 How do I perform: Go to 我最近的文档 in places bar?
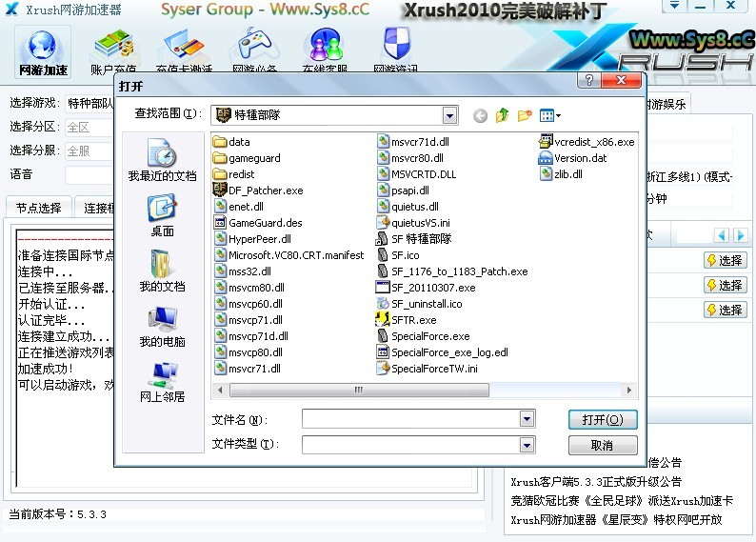[x=162, y=161]
